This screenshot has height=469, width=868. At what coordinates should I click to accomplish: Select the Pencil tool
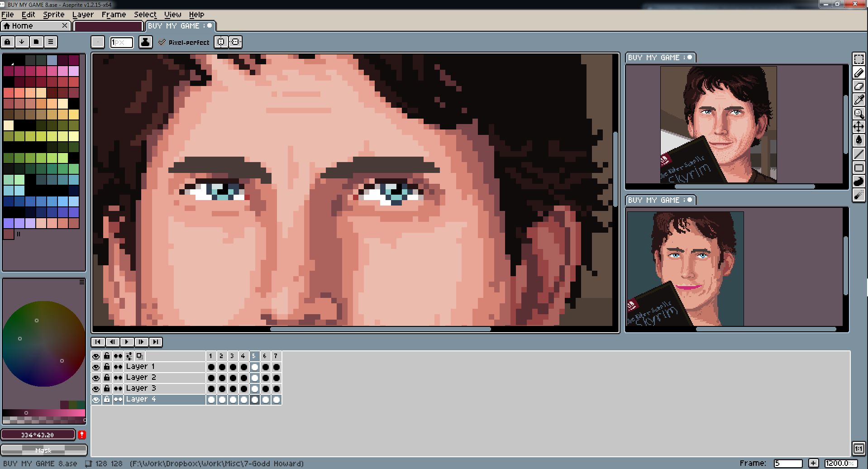(858, 73)
